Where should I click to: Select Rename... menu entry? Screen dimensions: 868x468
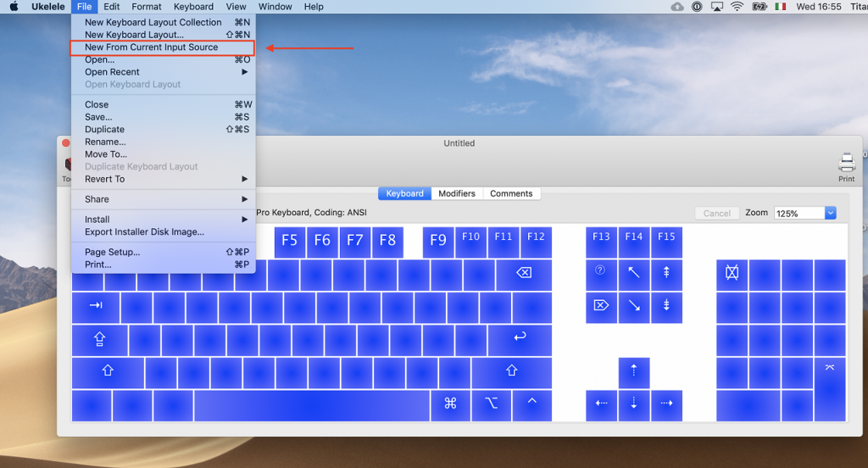coord(164,142)
